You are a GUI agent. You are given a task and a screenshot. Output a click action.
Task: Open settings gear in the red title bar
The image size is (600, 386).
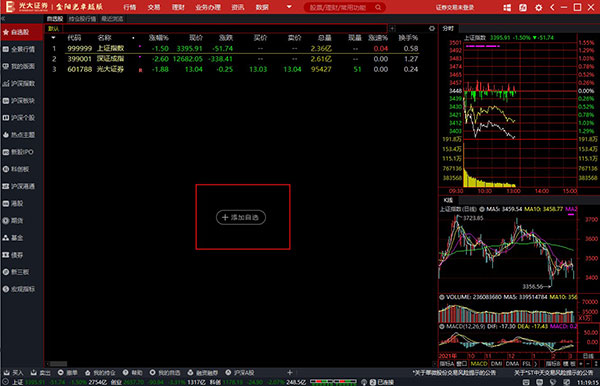tap(538, 7)
